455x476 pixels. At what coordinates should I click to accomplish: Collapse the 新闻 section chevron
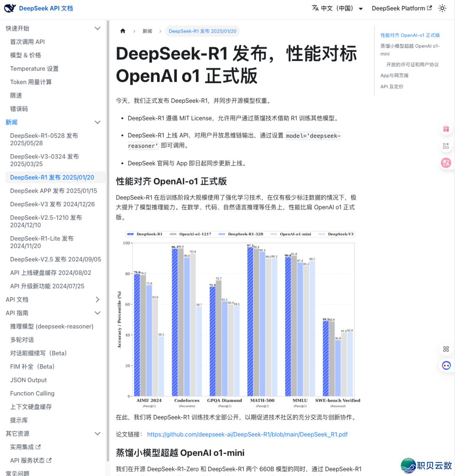pyautogui.click(x=97, y=122)
